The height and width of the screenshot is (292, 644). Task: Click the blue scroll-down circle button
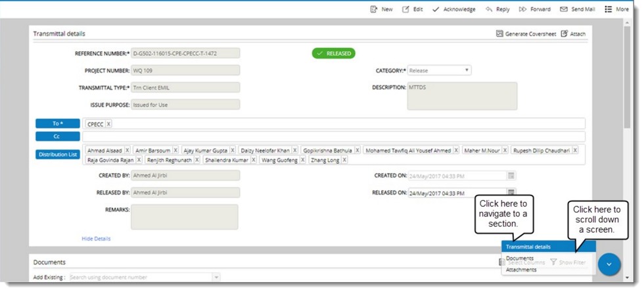click(609, 264)
